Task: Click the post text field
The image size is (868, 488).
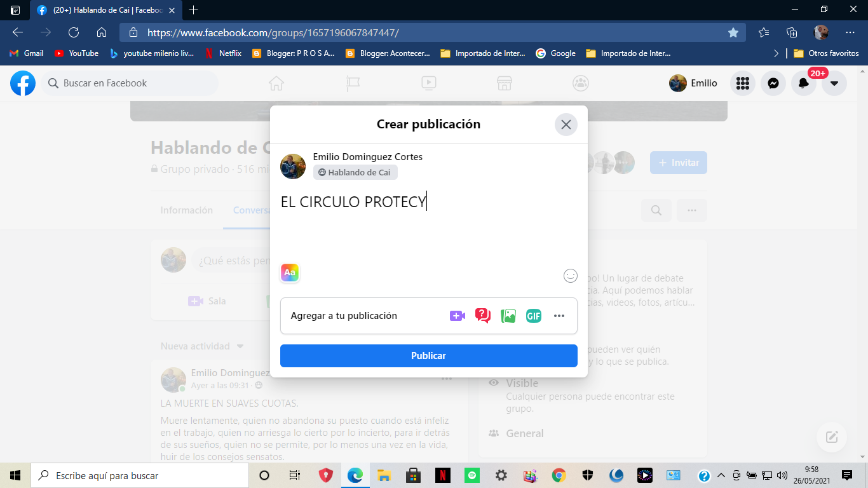Action: 429,202
